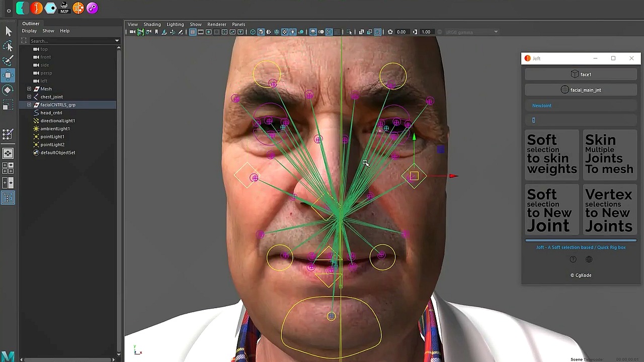Viewport: 644px width, 362px height.
Task: Enable wireframe display mode in viewport toolbar
Action: (x=253, y=32)
